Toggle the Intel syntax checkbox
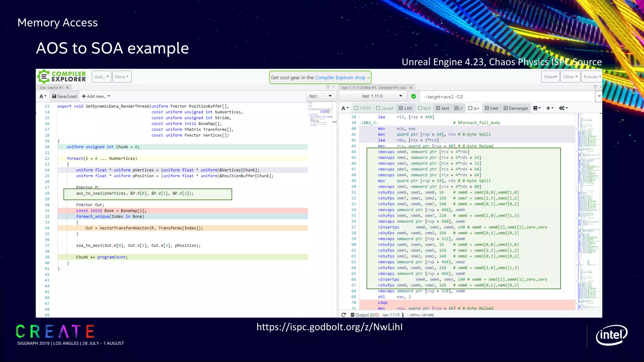 [491, 108]
